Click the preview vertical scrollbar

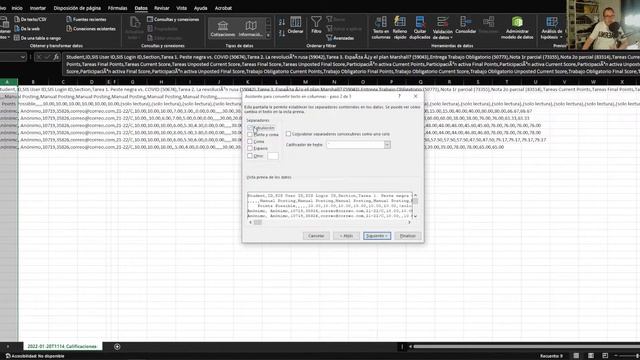(x=415, y=205)
